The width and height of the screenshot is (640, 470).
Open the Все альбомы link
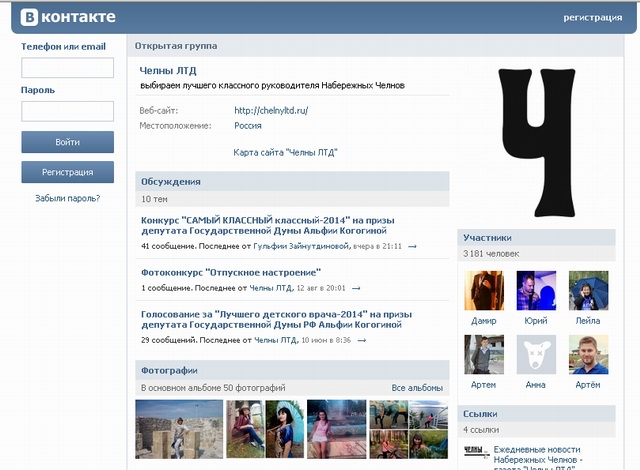tap(417, 388)
